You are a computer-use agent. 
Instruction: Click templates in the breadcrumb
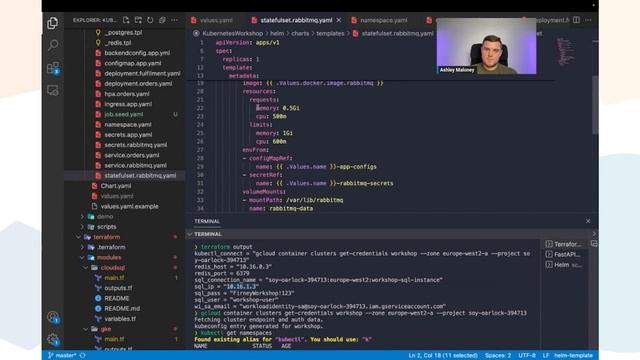pyautogui.click(x=330, y=33)
